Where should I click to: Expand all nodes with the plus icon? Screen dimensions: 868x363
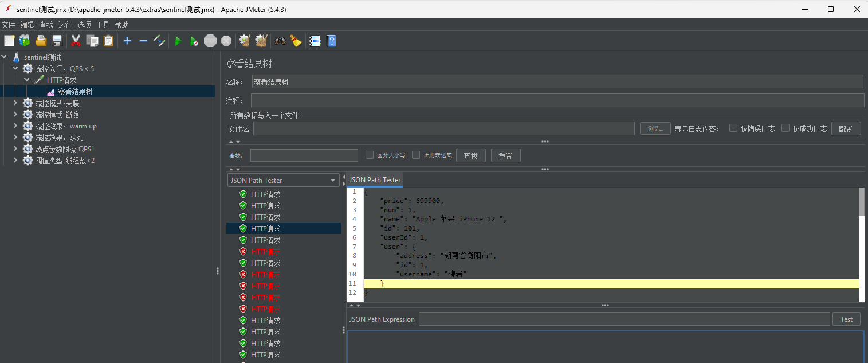tap(127, 41)
